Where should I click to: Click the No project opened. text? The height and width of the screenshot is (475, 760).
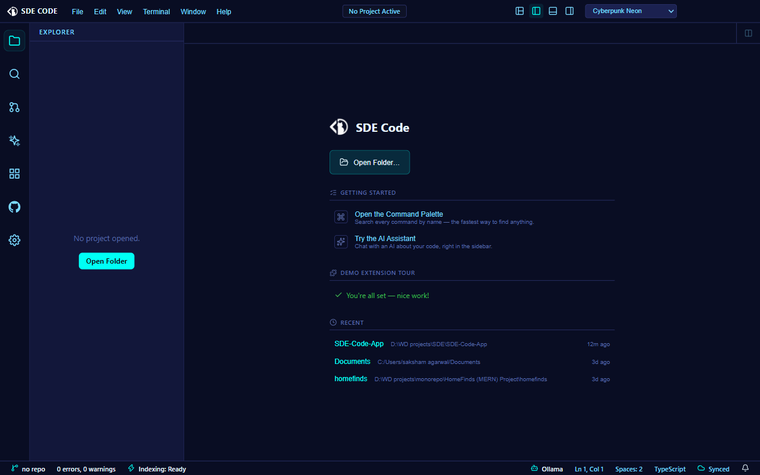coord(107,238)
